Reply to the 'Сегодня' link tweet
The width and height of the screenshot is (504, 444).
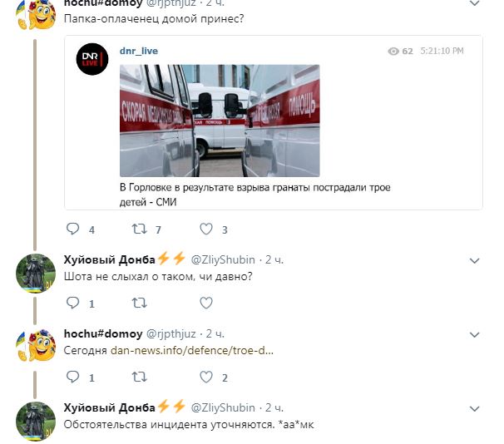click(x=72, y=377)
